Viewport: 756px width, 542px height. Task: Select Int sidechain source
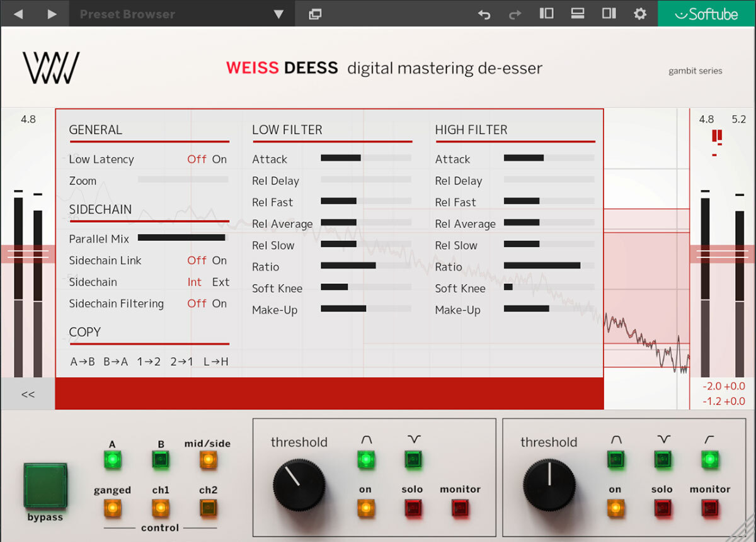(x=195, y=282)
